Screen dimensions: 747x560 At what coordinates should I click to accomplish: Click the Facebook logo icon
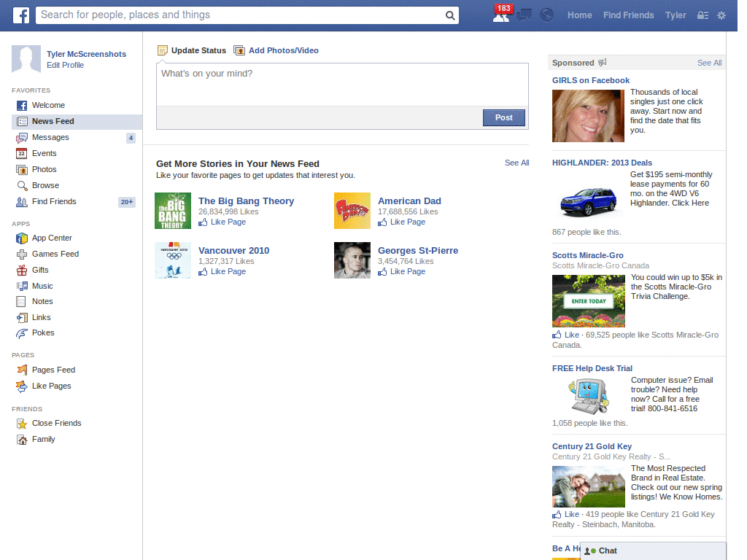click(x=21, y=15)
